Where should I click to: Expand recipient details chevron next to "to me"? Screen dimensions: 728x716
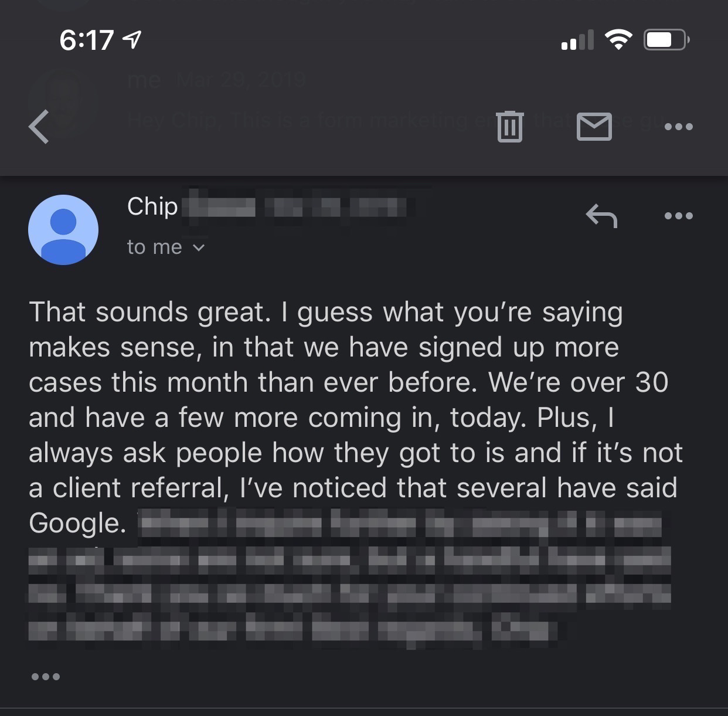point(199,248)
